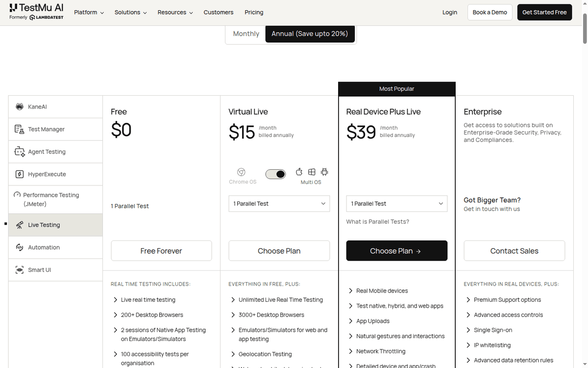Image resolution: width=588 pixels, height=368 pixels.
Task: Open the Platform menu dropdown
Action: [89, 12]
